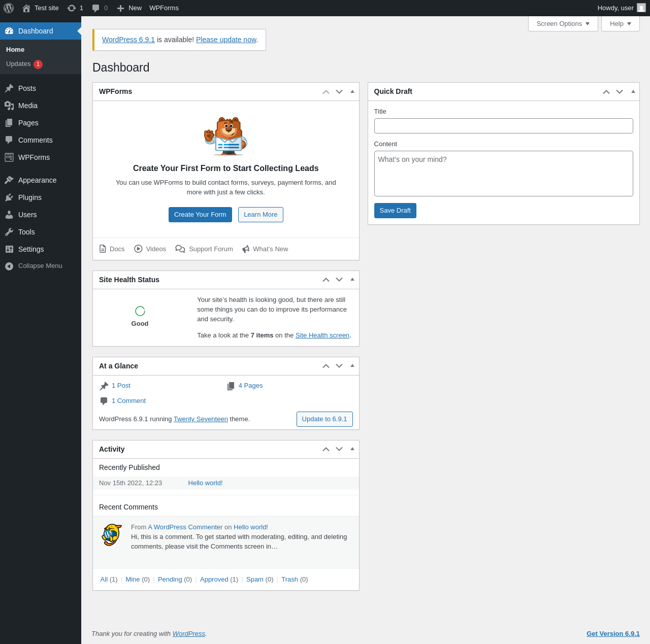Click the Videos play icon in WPForms widget
Viewport: 650px width, 644px height.
tap(138, 249)
